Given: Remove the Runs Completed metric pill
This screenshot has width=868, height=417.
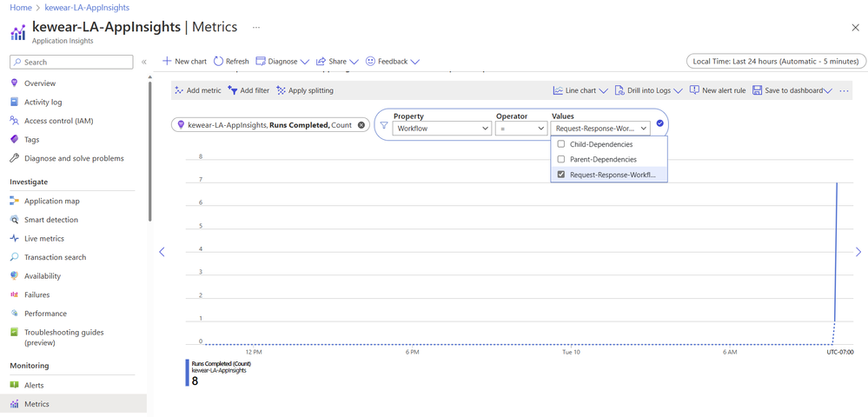Looking at the screenshot, I should pyautogui.click(x=361, y=125).
